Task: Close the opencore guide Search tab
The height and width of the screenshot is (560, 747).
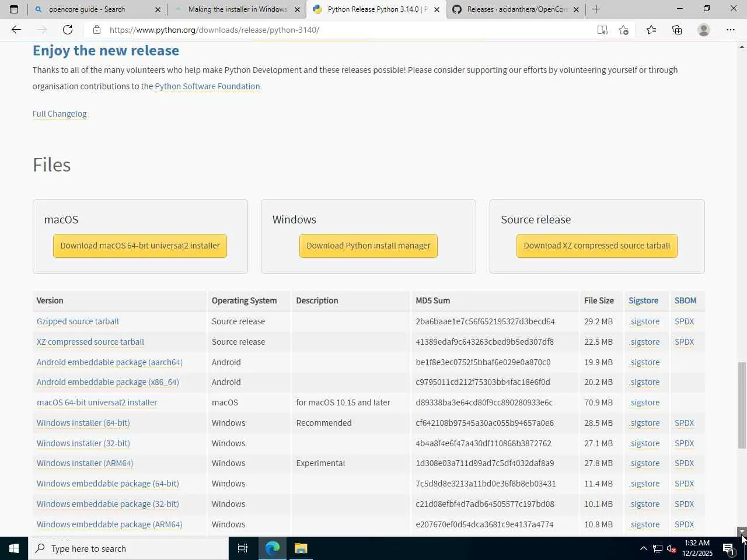Action: [158, 9]
